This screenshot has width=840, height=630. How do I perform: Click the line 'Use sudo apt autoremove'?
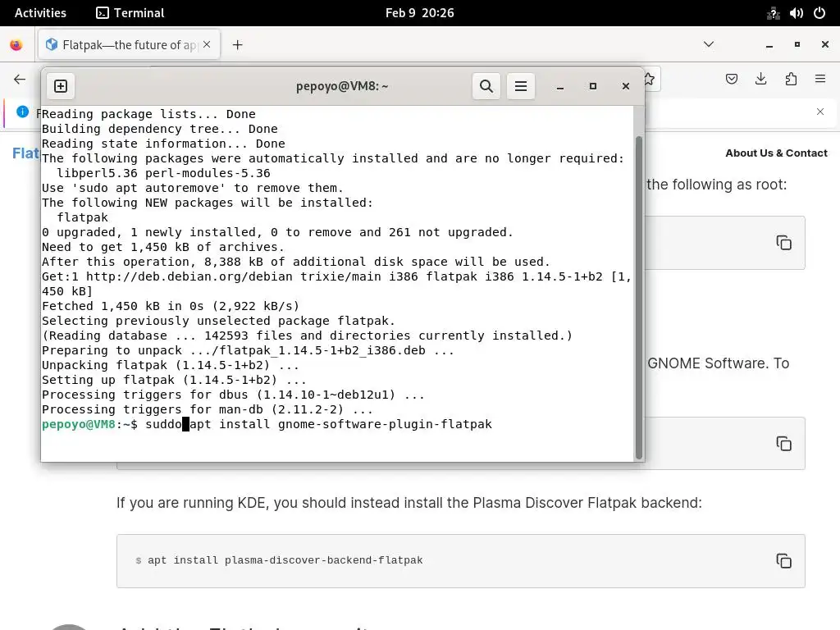pyautogui.click(x=192, y=188)
